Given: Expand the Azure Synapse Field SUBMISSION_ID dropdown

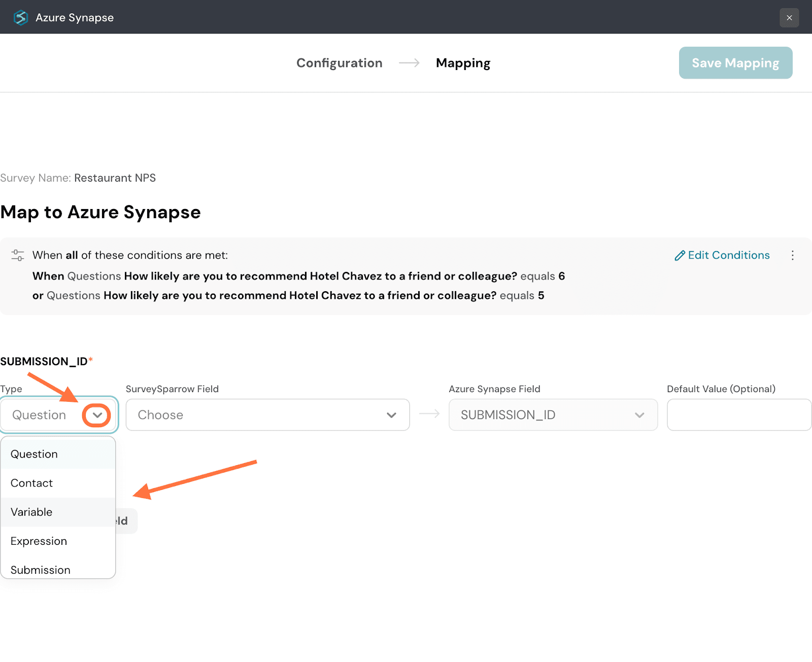Looking at the screenshot, I should 553,415.
